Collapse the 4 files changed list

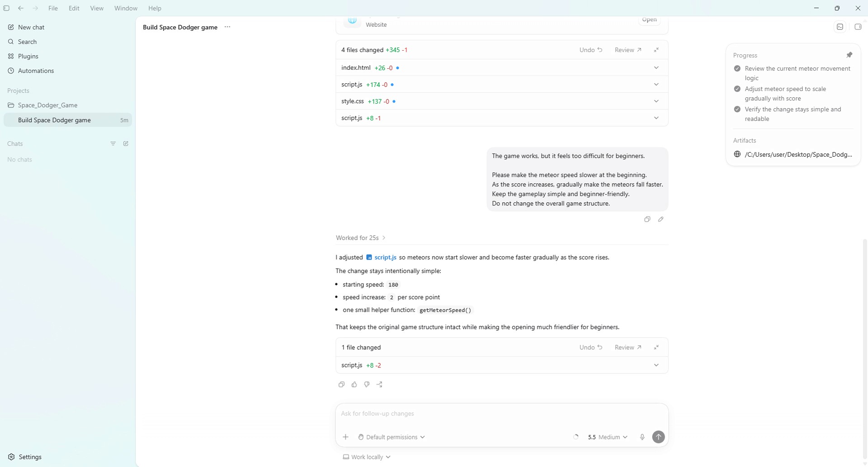click(x=656, y=50)
